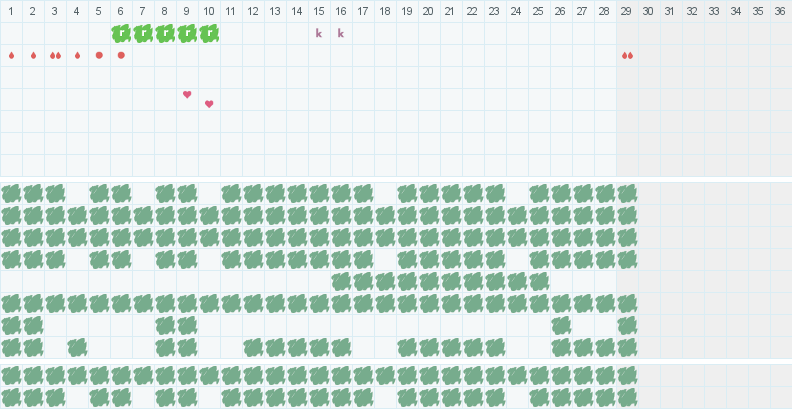The image size is (792, 409).
Task: Click the green "r" icon under day 8
Action: [x=165, y=33]
